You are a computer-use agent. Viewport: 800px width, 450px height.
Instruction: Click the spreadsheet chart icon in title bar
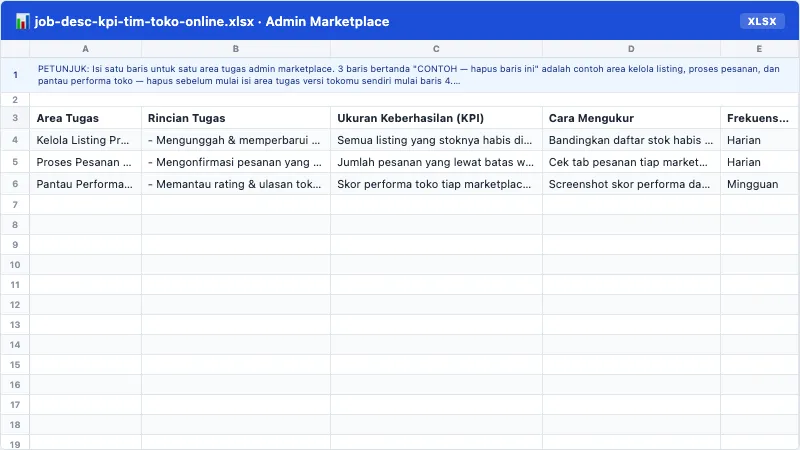tap(22, 21)
